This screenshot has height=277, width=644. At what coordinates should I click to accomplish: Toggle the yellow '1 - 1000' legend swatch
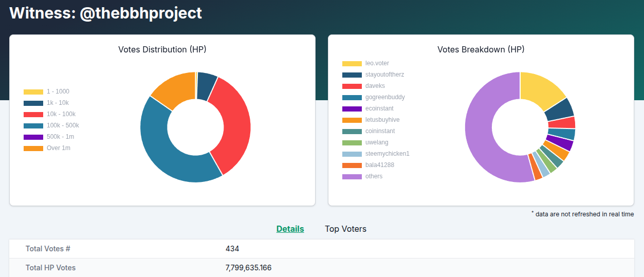click(33, 92)
